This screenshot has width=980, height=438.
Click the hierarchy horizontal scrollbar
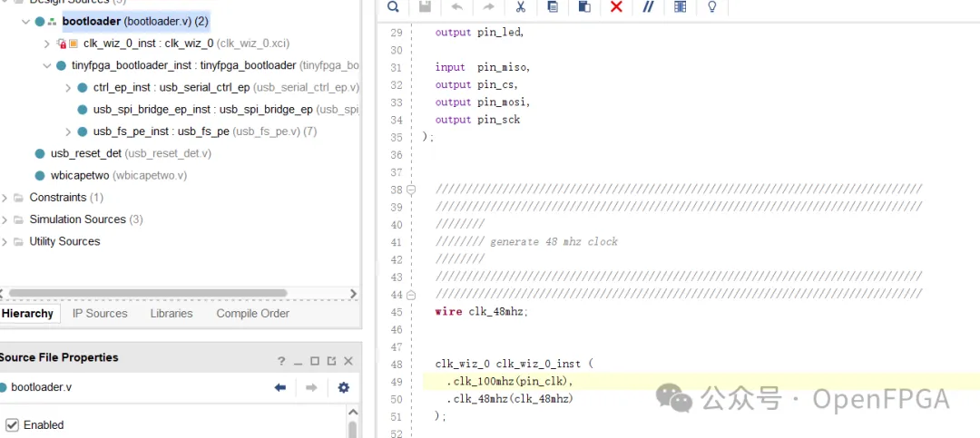coord(145,293)
